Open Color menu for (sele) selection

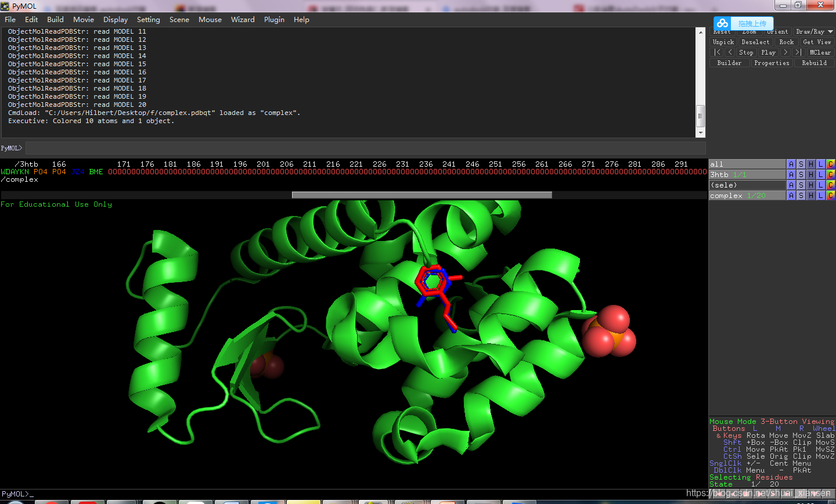pos(830,185)
